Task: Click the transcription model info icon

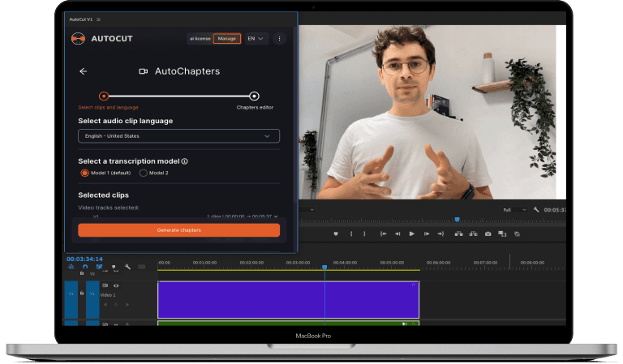Action: [185, 161]
